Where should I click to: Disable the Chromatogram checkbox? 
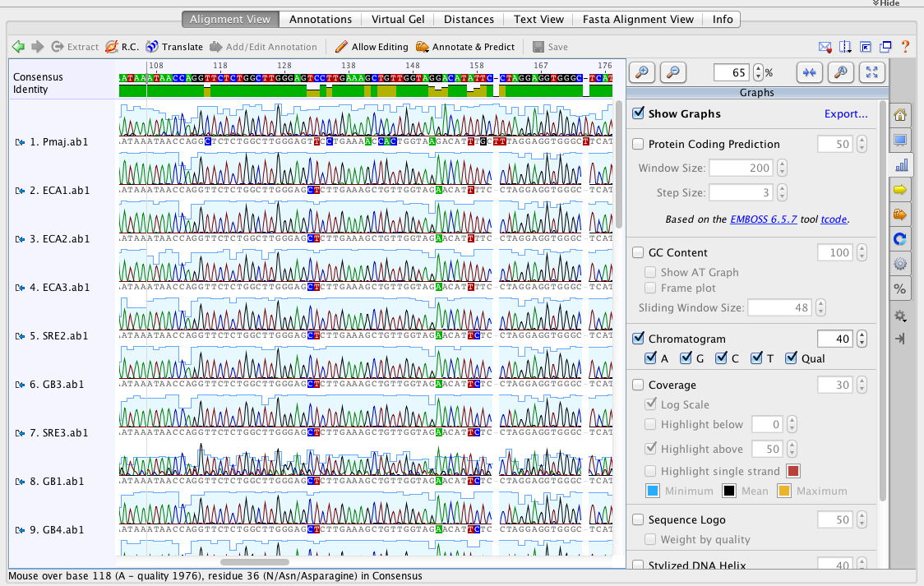click(x=638, y=338)
